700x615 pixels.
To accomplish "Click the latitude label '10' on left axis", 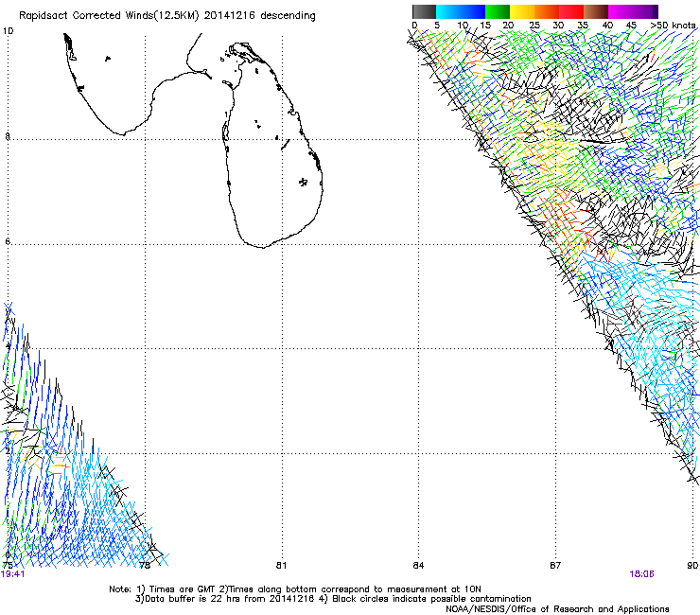I will (x=8, y=31).
